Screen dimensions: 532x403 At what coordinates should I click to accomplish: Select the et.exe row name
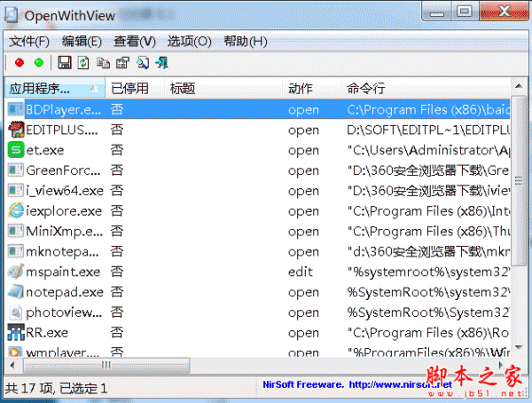[x=45, y=150]
